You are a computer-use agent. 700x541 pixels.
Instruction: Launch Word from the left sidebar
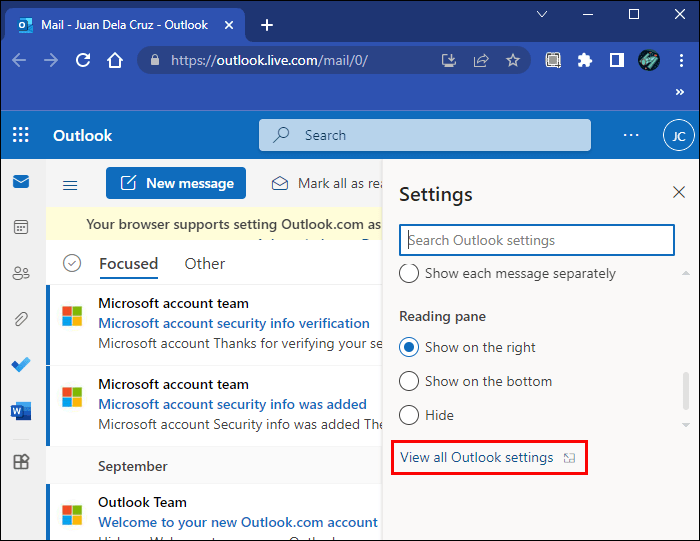click(21, 411)
